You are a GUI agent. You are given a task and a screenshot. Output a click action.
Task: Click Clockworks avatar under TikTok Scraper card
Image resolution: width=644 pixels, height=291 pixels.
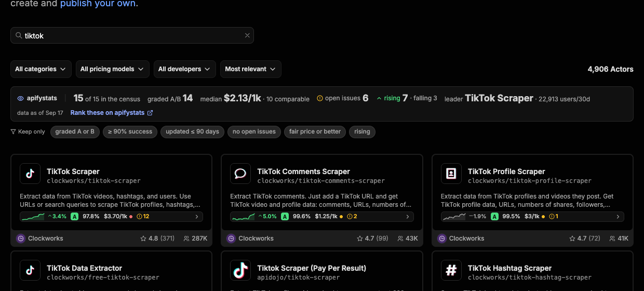(21, 239)
